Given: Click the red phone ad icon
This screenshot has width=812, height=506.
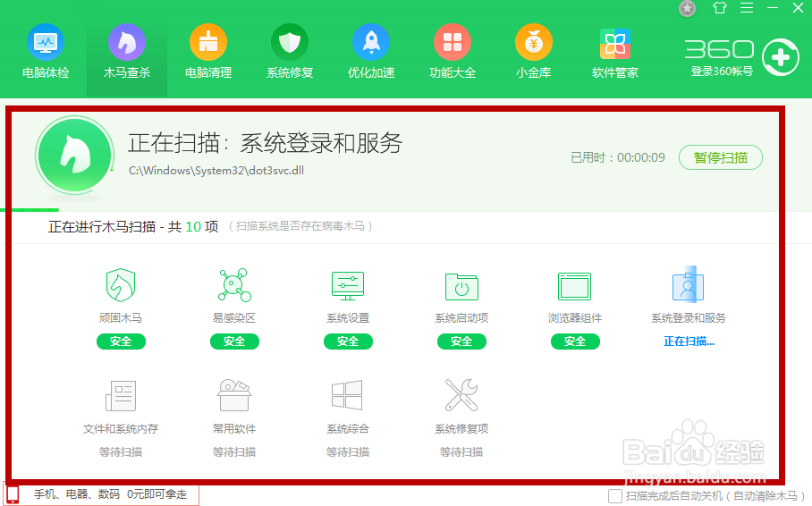Looking at the screenshot, I should [13, 494].
